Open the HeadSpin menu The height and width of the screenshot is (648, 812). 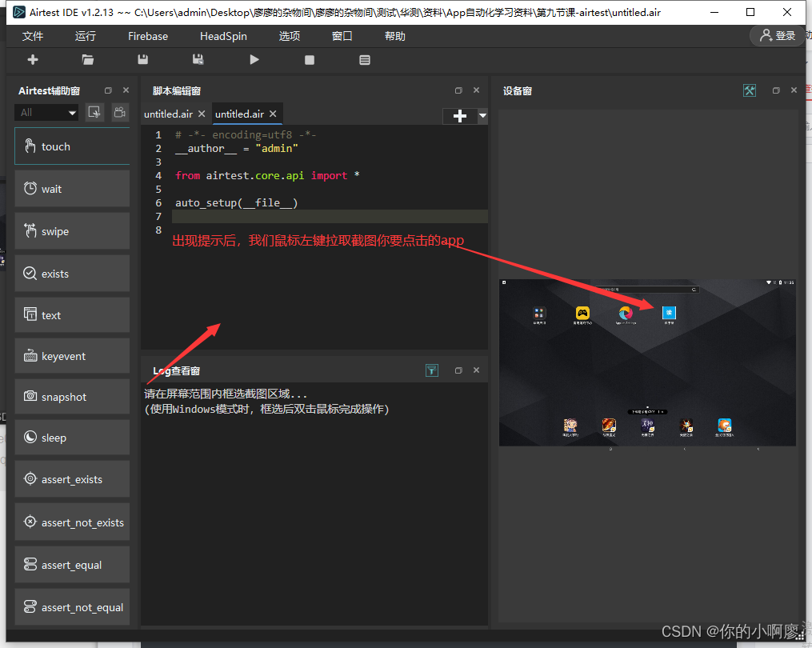[x=223, y=36]
